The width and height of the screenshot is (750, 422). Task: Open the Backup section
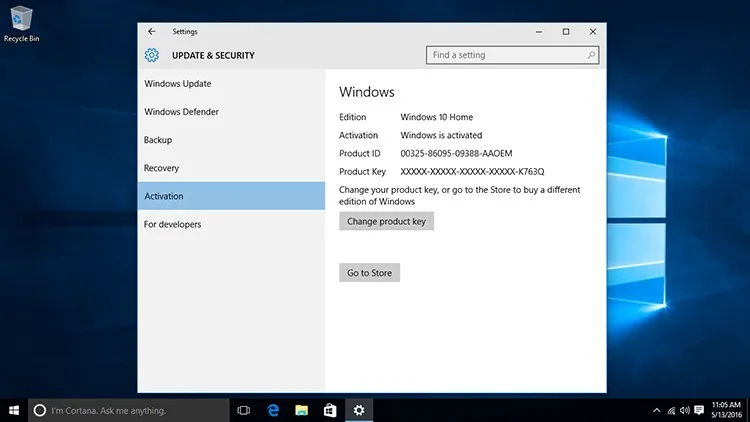(231, 140)
